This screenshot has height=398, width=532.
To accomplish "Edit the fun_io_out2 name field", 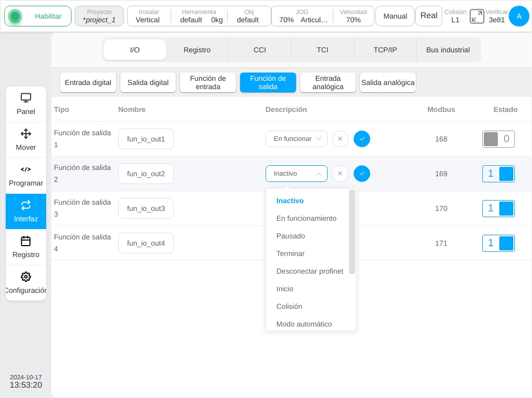I will 146,174.
